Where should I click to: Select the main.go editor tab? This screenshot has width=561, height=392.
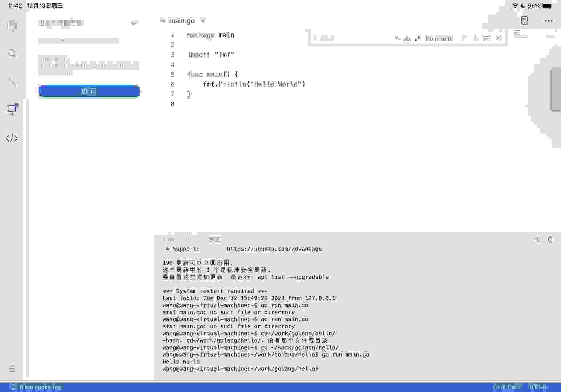[x=181, y=21]
